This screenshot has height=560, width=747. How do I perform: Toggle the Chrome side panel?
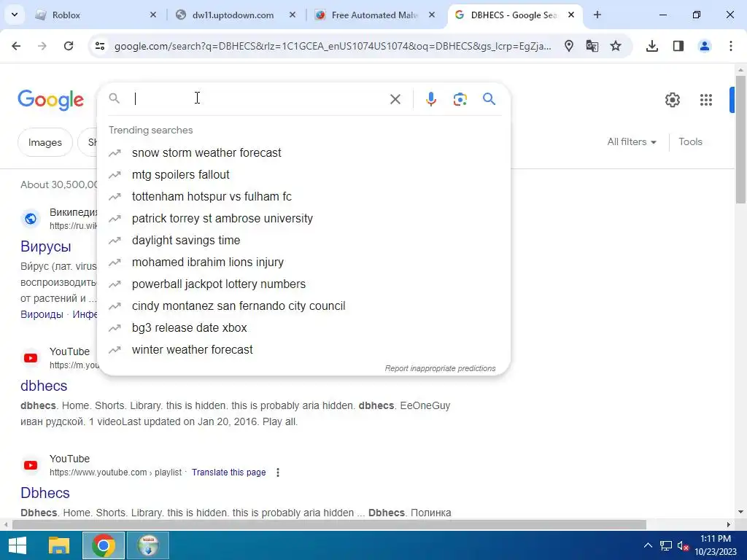click(x=678, y=46)
